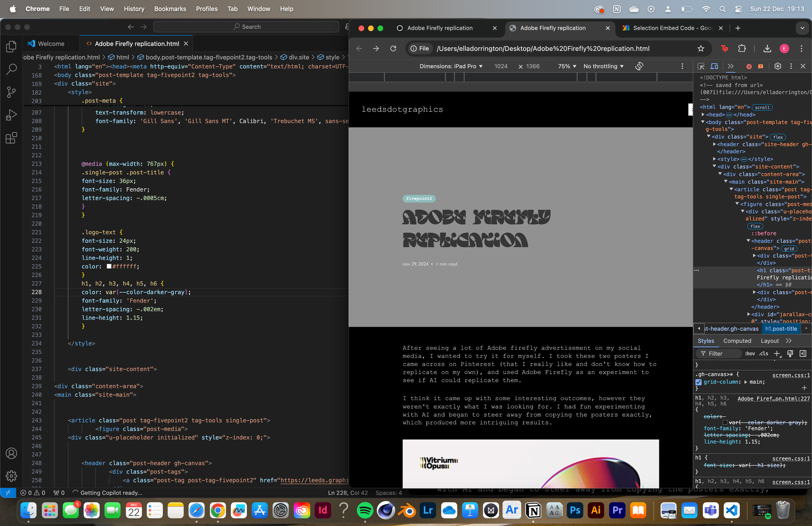Viewport: 812px width, 526px height.
Task: Open a new Chrome tab with plus
Action: pyautogui.click(x=738, y=28)
